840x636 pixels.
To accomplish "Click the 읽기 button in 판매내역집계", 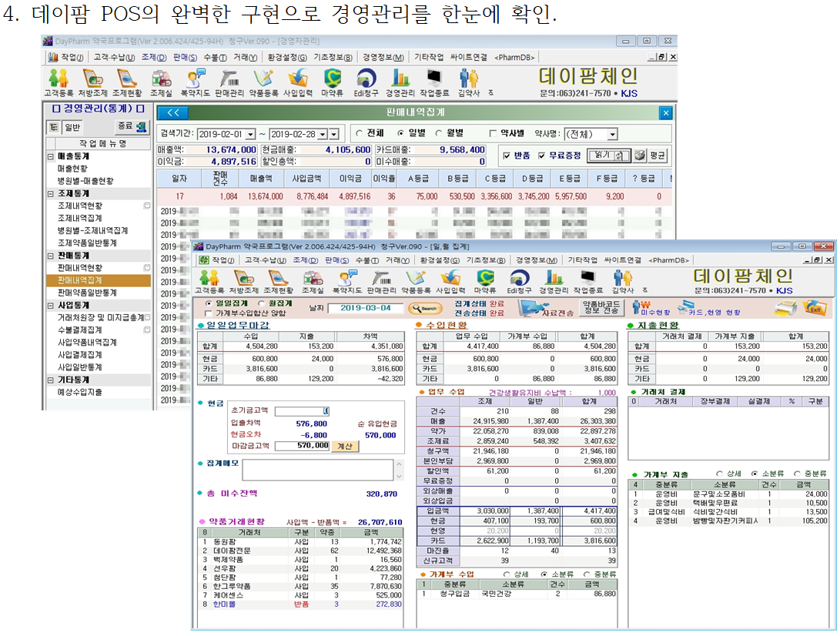I will [608, 156].
